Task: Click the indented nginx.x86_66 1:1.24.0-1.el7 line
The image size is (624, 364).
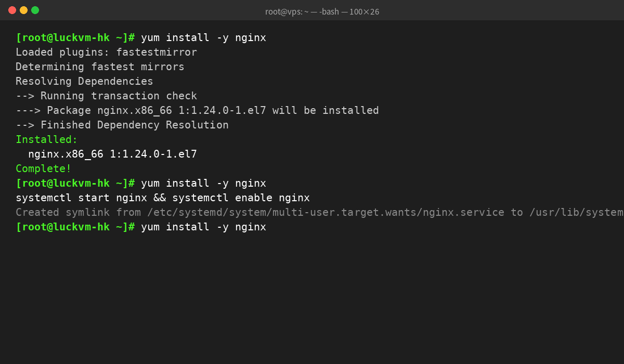Action: coord(112,154)
